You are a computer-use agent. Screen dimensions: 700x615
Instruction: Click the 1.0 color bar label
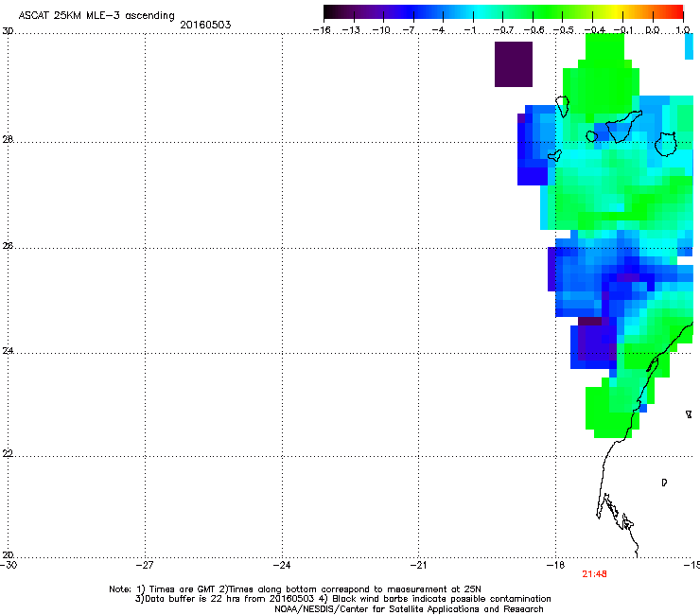pyautogui.click(x=683, y=30)
